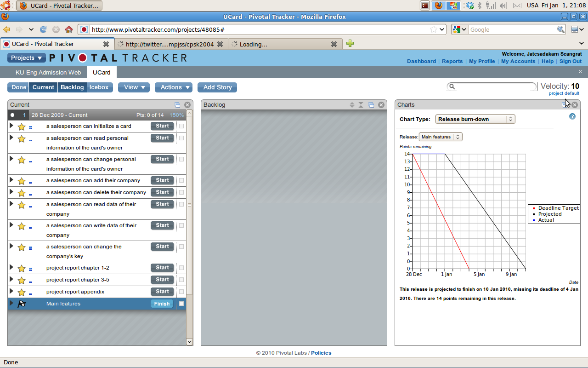The width and height of the screenshot is (588, 368).
Task: Open the search engine chooser dropdown
Action: (459, 29)
